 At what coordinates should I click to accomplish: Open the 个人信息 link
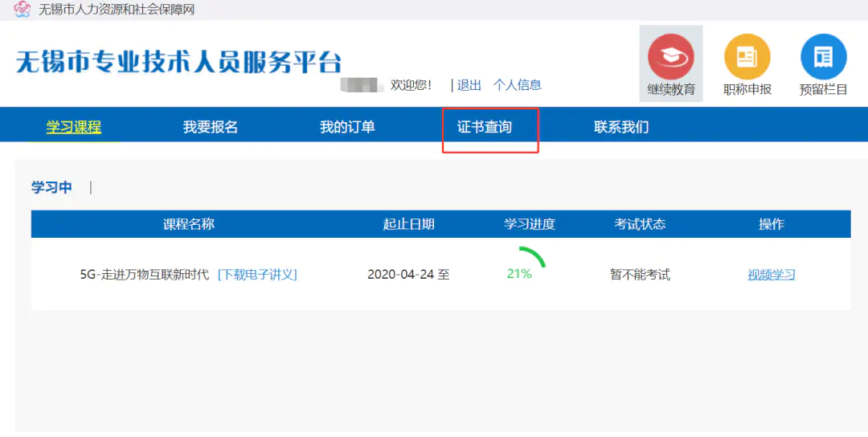click(517, 85)
